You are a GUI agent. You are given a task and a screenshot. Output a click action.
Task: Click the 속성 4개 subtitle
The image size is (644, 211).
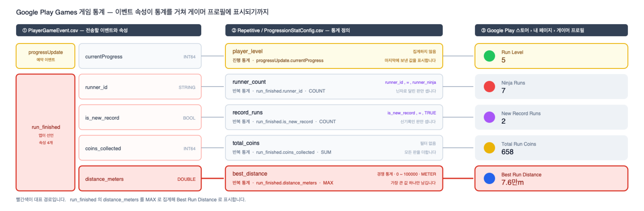click(45, 143)
